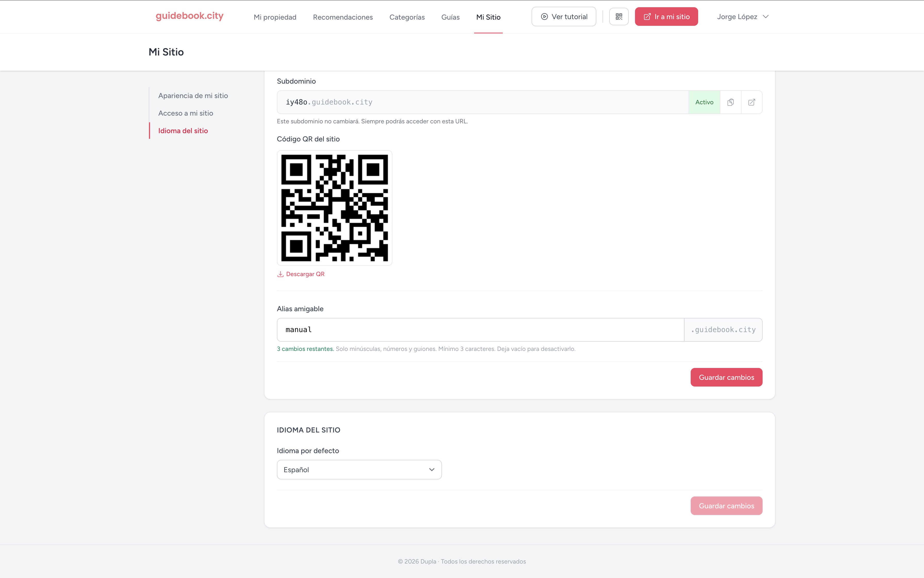Viewport: 924px width, 578px height.
Task: Open the QR code icon button in header
Action: 619,17
